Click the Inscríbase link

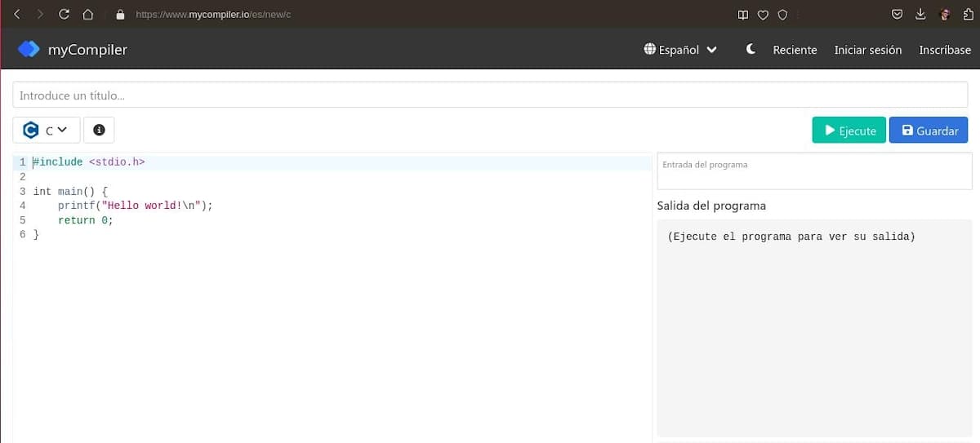[945, 50]
